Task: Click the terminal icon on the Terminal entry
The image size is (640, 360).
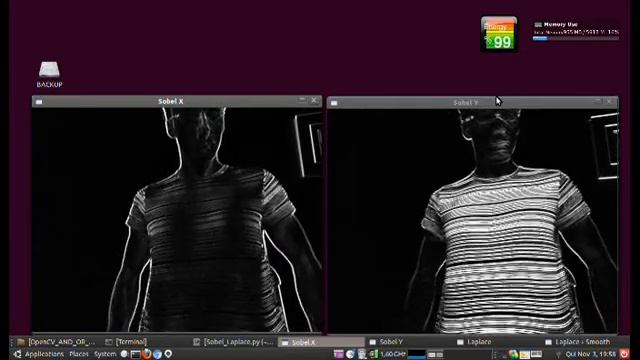Action: pos(109,342)
